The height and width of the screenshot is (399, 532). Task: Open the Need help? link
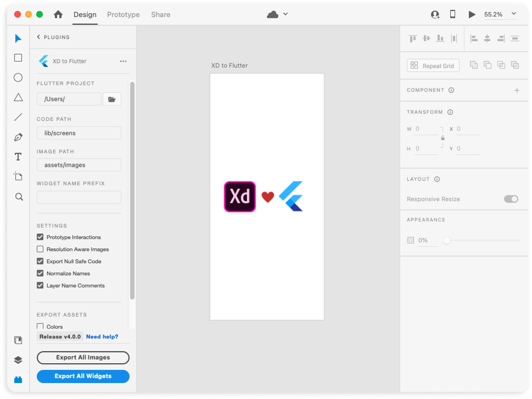pos(102,337)
